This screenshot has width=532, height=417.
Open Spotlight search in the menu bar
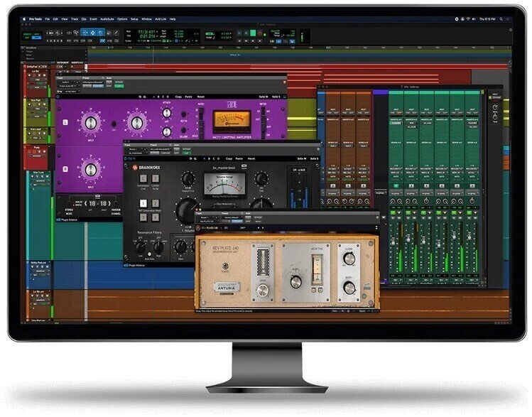click(501, 19)
